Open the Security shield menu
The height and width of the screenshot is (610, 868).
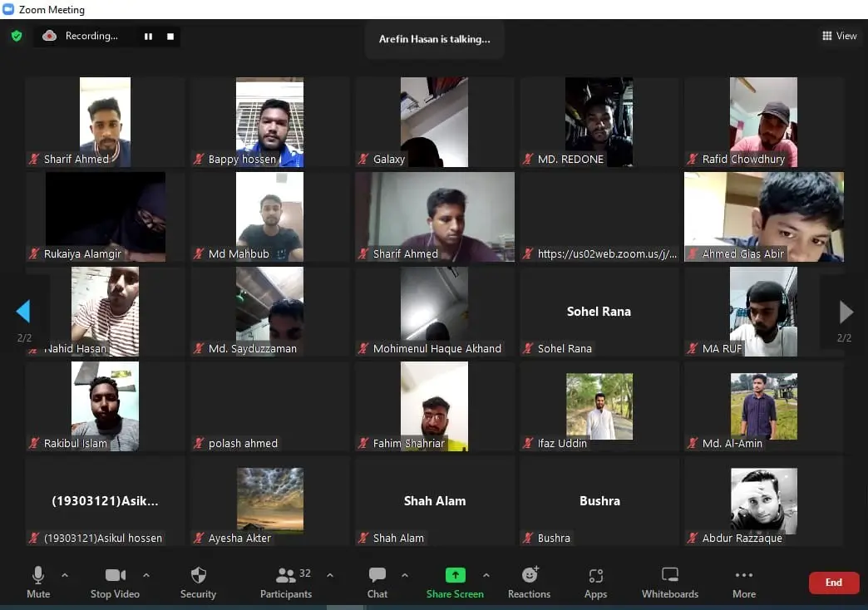pos(198,582)
